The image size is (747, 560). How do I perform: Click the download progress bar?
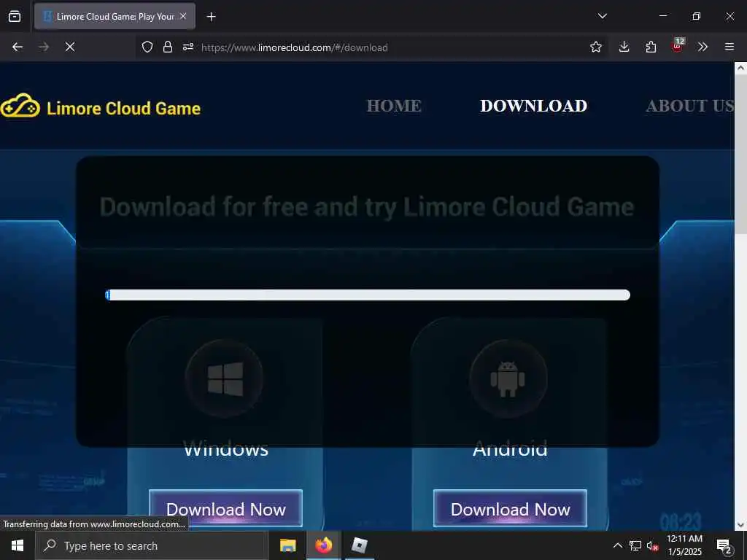point(368,295)
